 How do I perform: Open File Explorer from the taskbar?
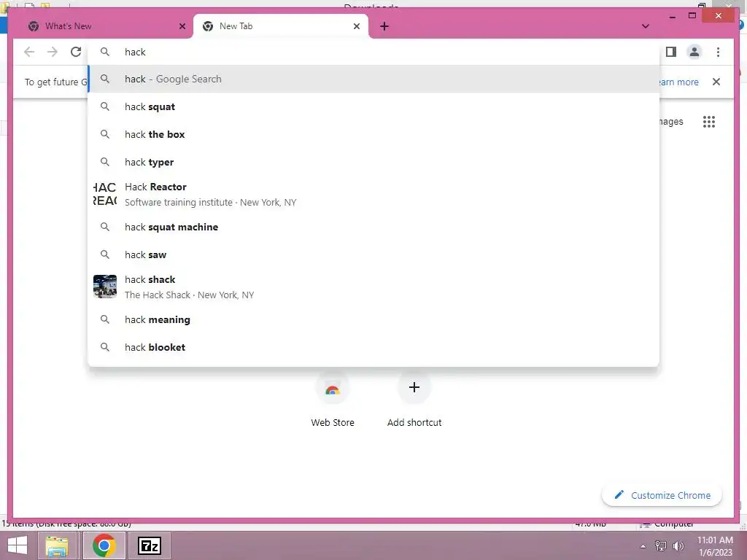(x=57, y=545)
